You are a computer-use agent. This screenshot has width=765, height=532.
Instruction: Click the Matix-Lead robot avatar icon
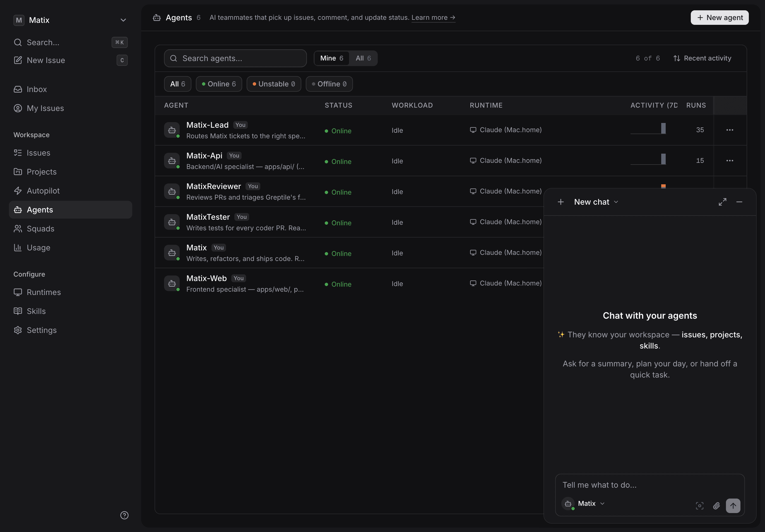pos(172,130)
